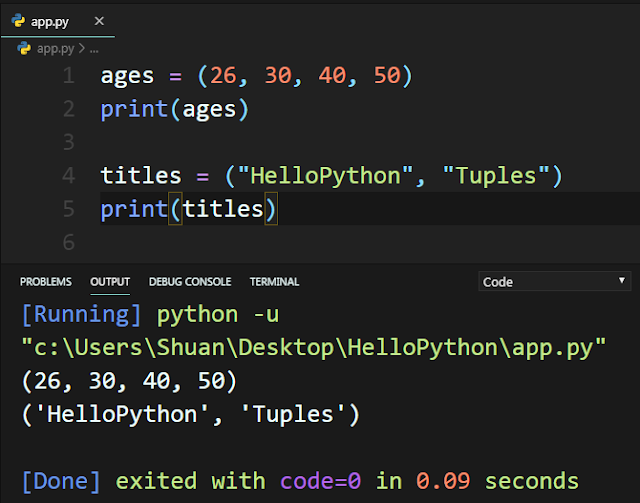Click line number 5 in gutter
The width and height of the screenshot is (640, 503).
tap(69, 209)
